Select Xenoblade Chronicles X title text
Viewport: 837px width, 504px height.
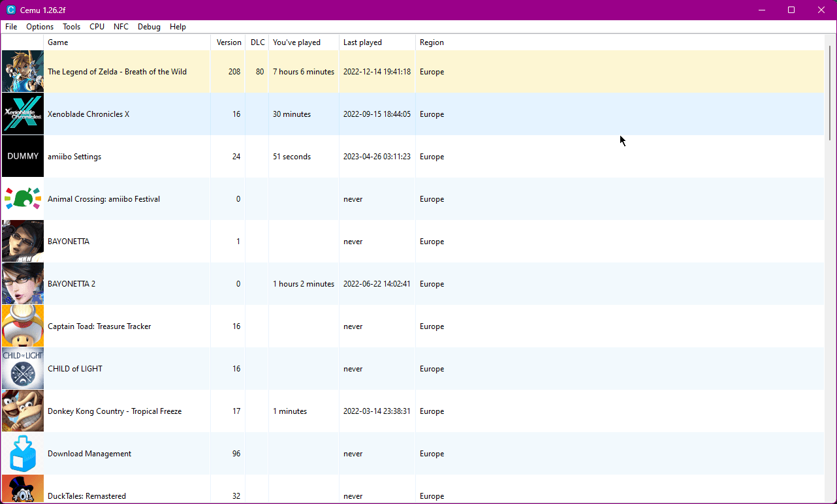coord(88,114)
